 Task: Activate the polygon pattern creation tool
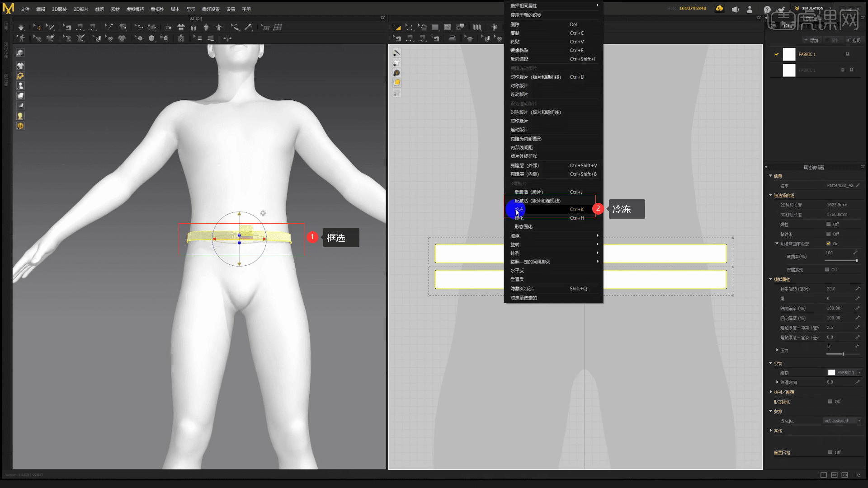448,27
